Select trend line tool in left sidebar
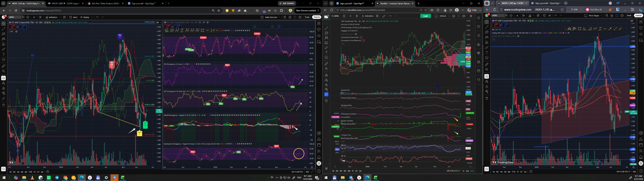 pyautogui.click(x=4, y=29)
